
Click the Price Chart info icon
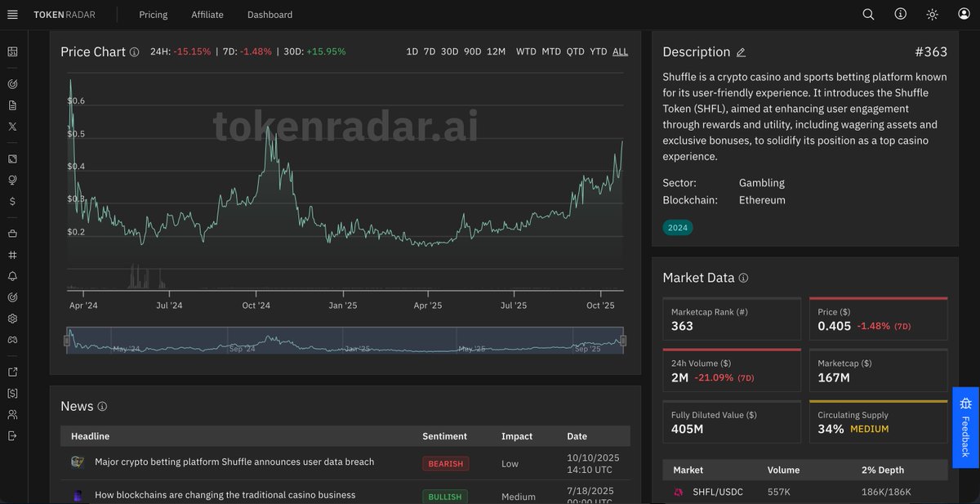[135, 52]
